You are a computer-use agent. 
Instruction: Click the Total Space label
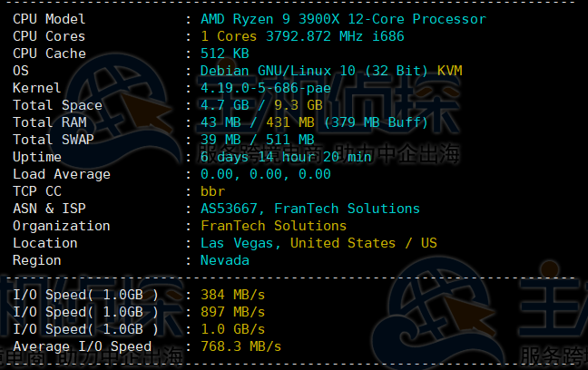click(57, 105)
